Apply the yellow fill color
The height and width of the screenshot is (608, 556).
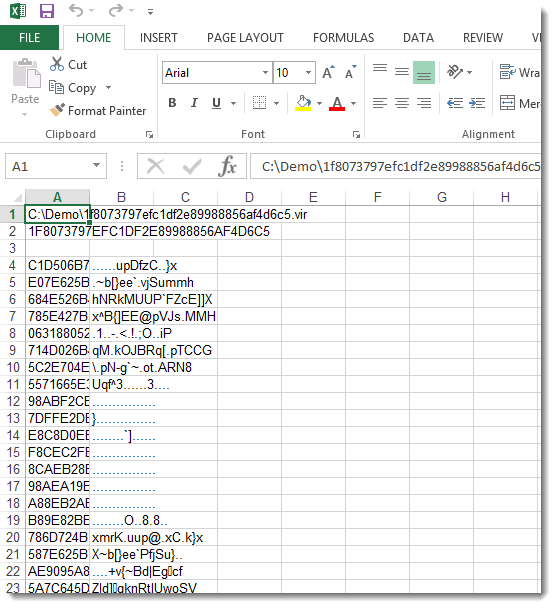tap(303, 103)
